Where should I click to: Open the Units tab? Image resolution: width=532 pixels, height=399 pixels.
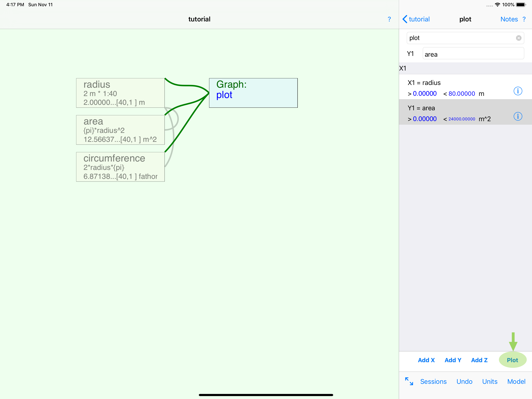coord(490,381)
